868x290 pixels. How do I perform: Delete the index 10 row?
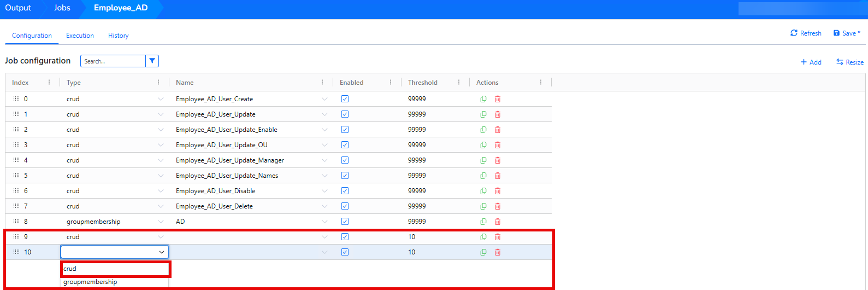click(x=498, y=252)
